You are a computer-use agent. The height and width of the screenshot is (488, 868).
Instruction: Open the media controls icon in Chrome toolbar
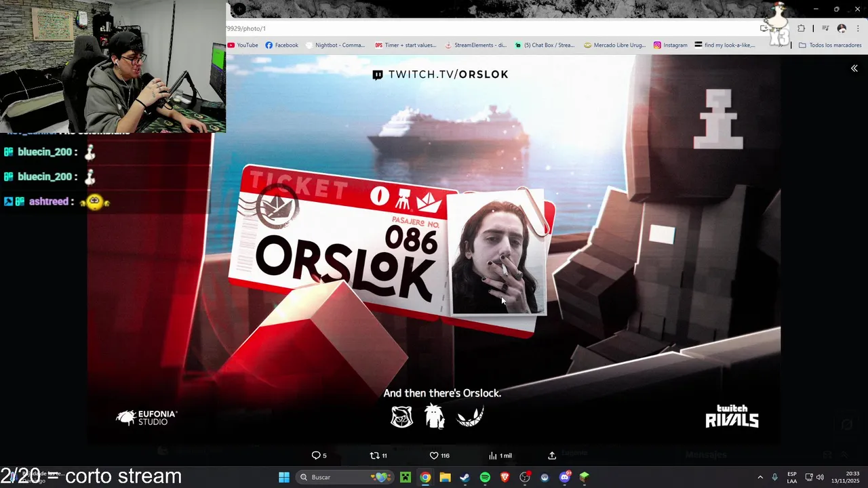pos(825,28)
